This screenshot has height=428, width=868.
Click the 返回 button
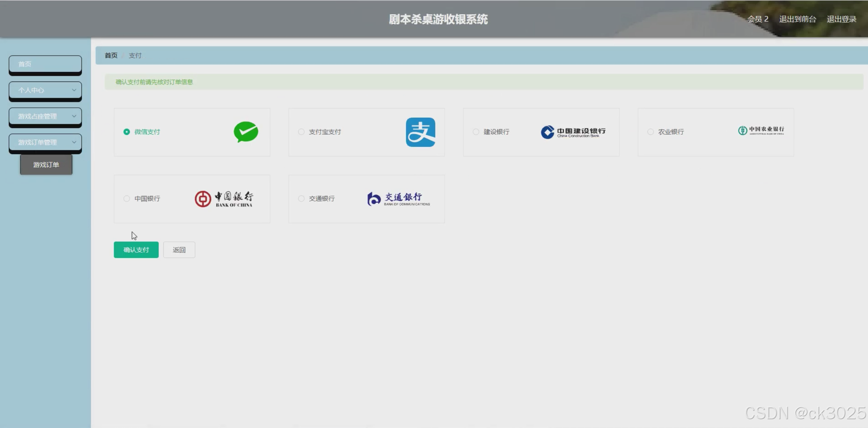coord(179,250)
